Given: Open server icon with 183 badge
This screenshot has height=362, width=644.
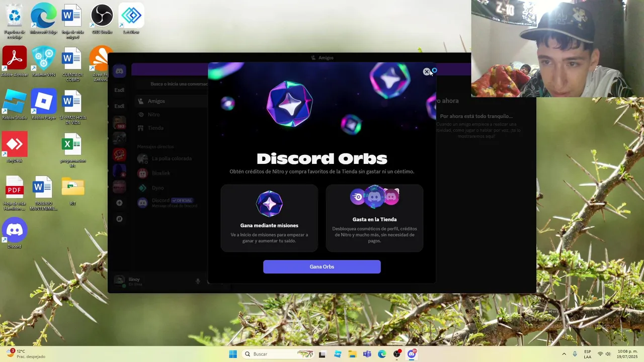Looking at the screenshot, I should pos(119,123).
